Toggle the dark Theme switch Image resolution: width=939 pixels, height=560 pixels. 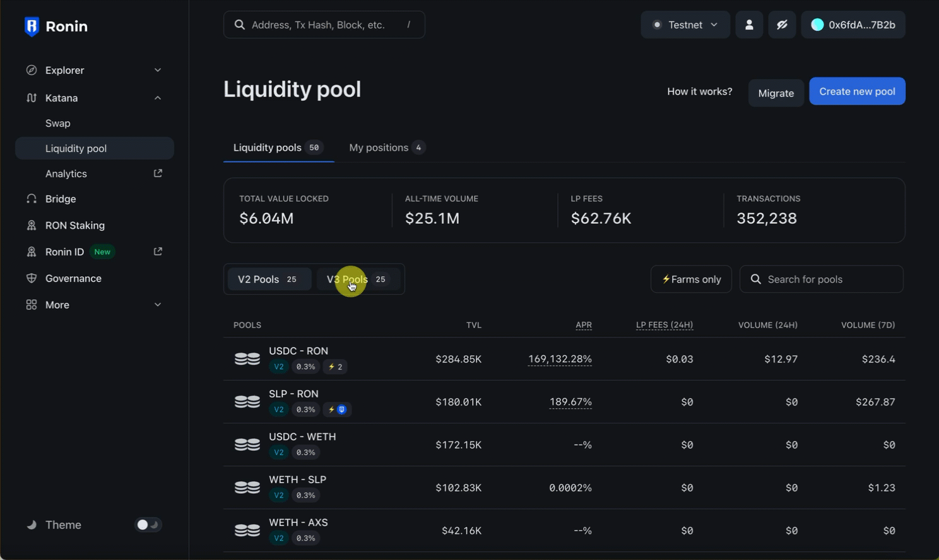click(148, 525)
